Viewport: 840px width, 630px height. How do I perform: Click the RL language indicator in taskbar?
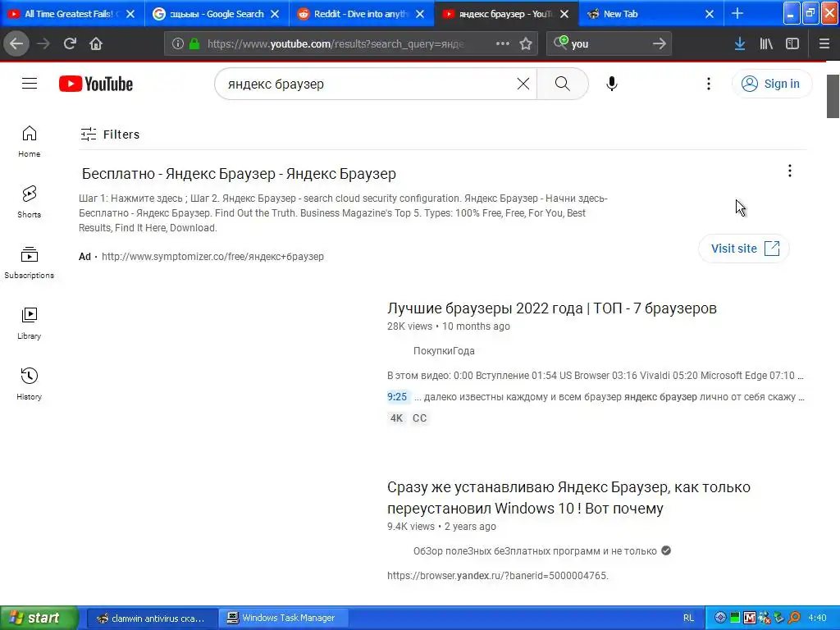688,619
